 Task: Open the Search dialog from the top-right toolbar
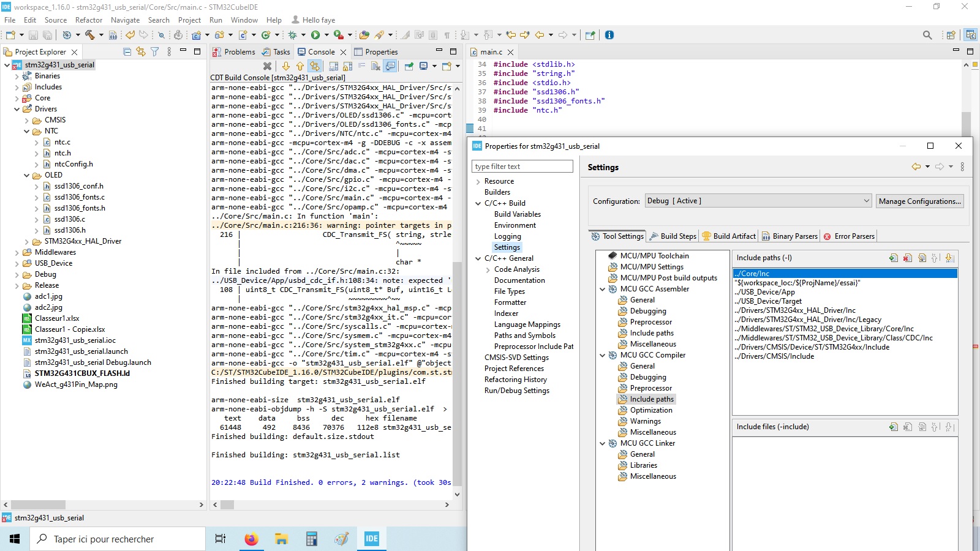tap(927, 35)
